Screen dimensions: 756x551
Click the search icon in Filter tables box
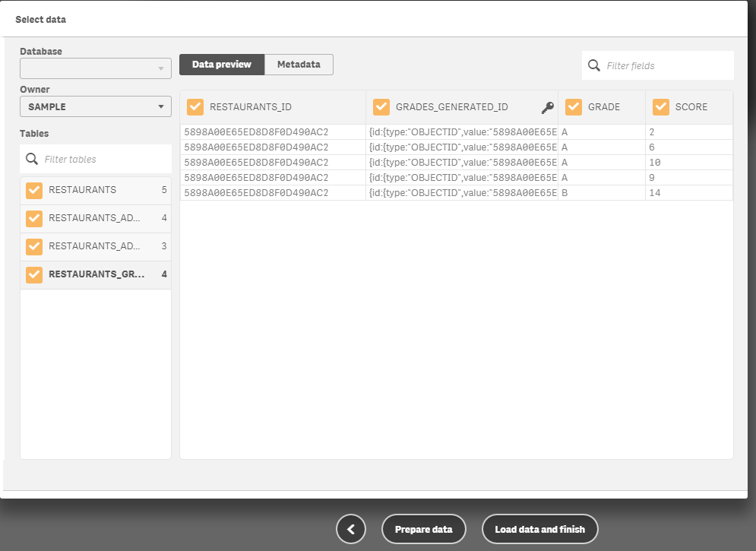pos(32,159)
